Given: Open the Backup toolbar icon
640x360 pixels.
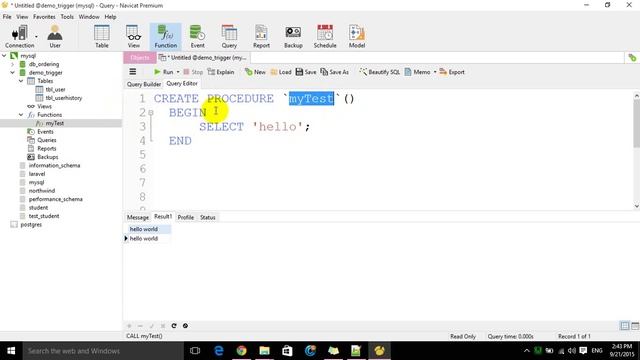Looking at the screenshot, I should pyautogui.click(x=293, y=36).
